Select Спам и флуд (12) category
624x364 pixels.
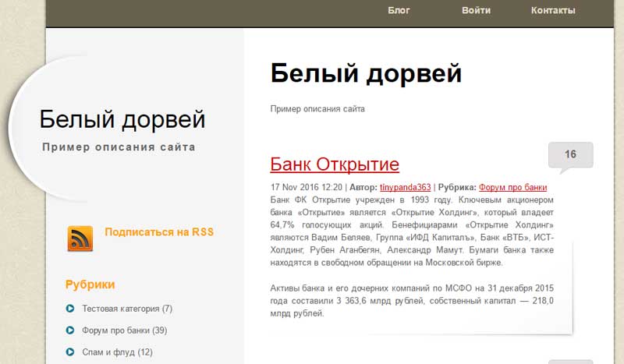tap(118, 352)
